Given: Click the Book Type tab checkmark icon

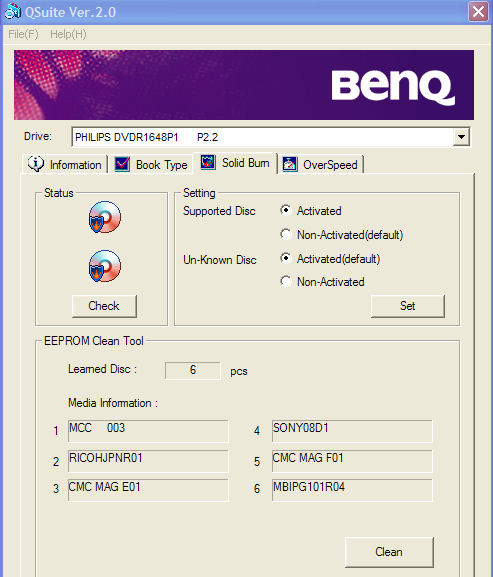Looking at the screenshot, I should (x=122, y=164).
